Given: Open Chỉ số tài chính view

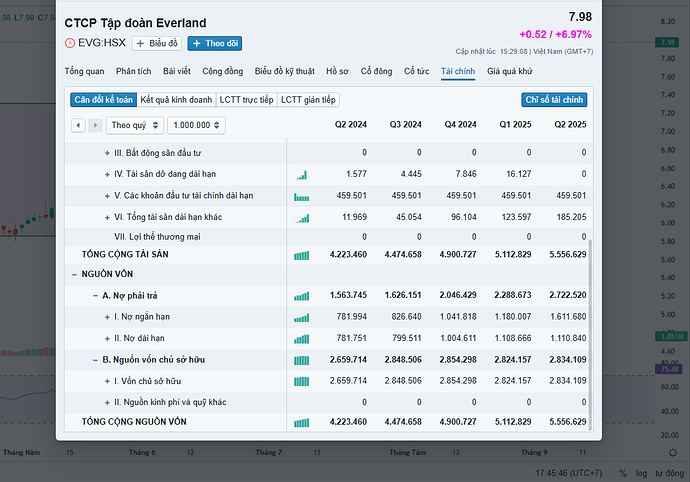Looking at the screenshot, I should pyautogui.click(x=554, y=100).
